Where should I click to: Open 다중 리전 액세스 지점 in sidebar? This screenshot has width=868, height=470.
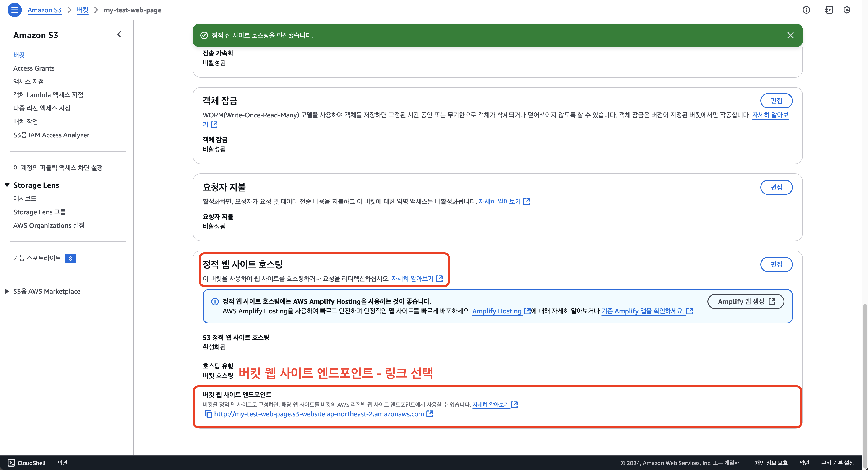point(42,108)
